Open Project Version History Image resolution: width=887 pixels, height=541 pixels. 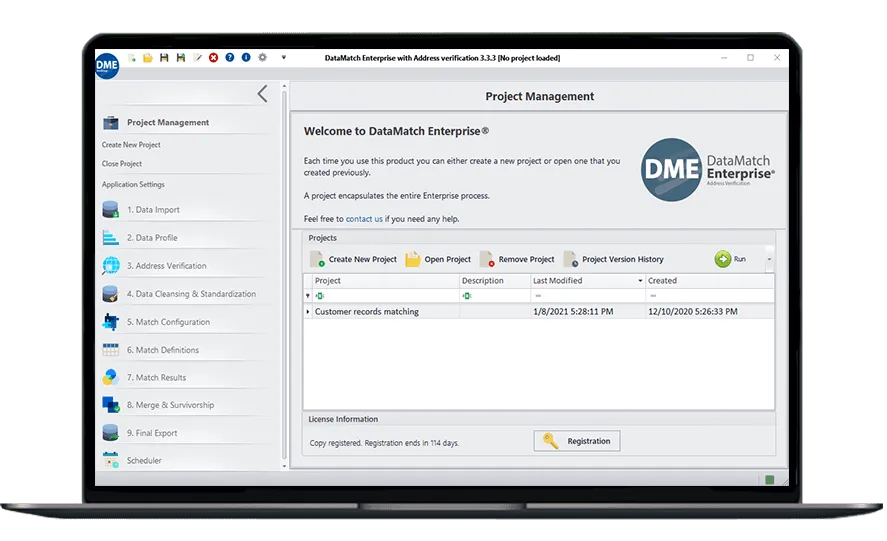[x=614, y=259]
